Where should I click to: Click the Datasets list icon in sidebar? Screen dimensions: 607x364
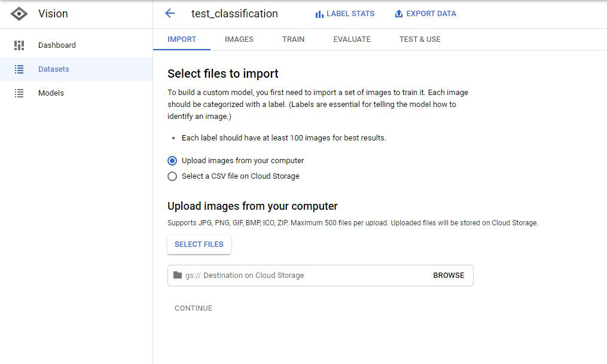19,69
